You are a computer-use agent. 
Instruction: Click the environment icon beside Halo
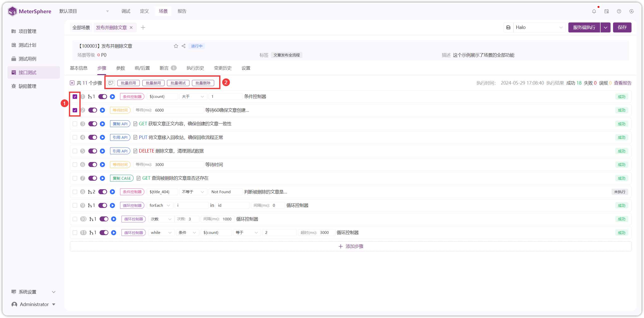tap(508, 27)
